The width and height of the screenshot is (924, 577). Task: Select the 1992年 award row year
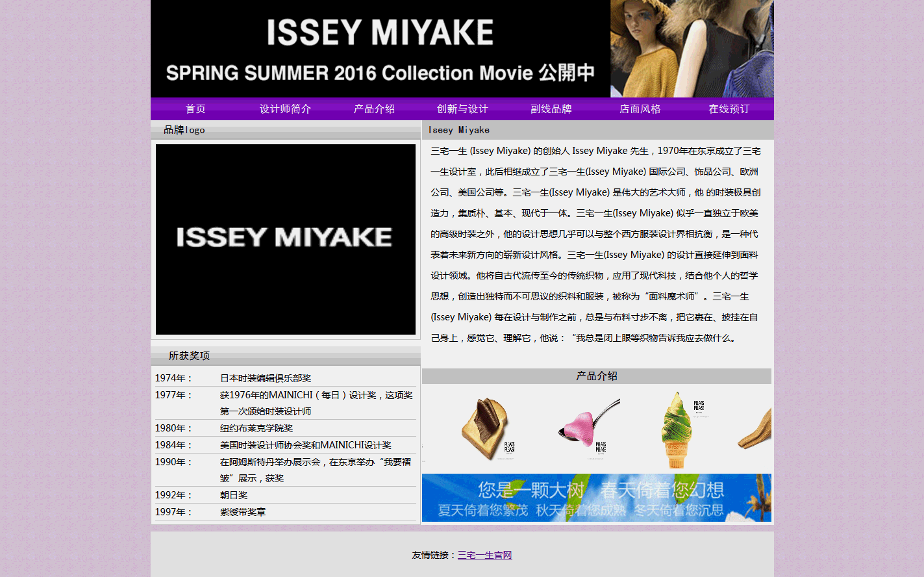point(173,495)
